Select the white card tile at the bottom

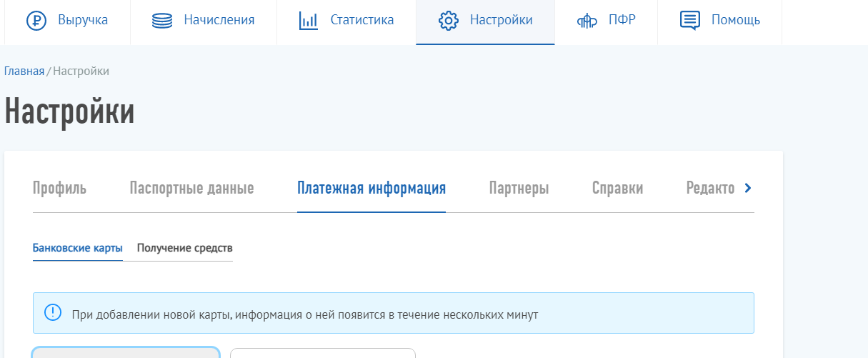click(322, 353)
